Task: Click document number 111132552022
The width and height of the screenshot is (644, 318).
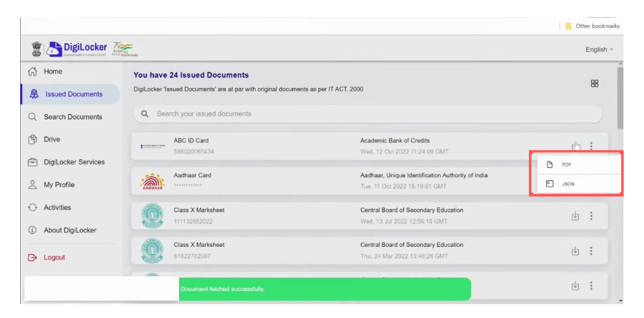Action: pyautogui.click(x=193, y=222)
